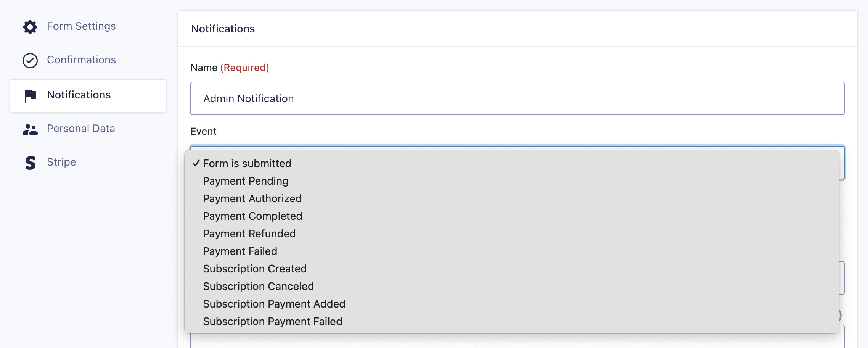Choose Payment Pending from the Event list
This screenshot has height=348, width=868.
[511, 181]
